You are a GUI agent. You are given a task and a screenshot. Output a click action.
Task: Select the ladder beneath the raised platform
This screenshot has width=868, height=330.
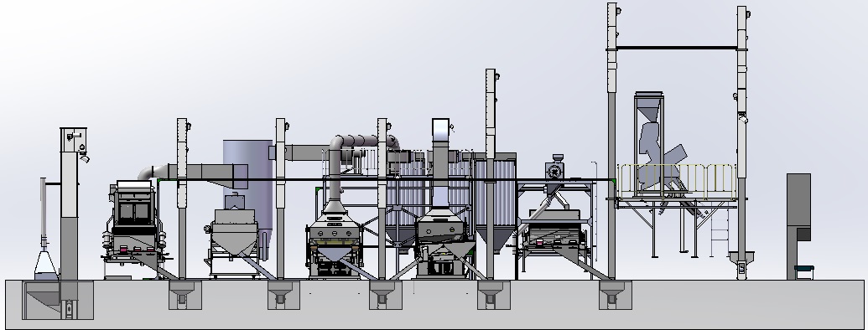point(719,231)
